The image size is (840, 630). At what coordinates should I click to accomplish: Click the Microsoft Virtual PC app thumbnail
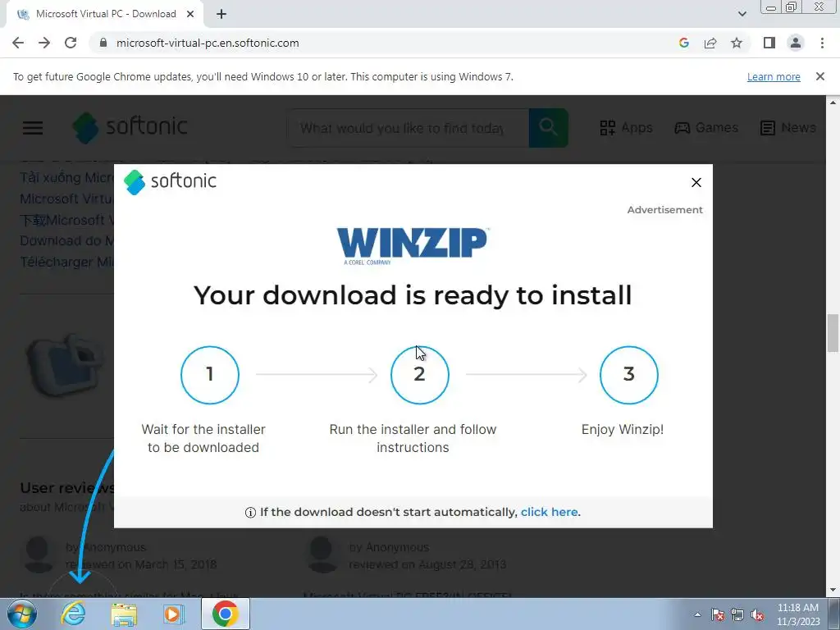pos(66,365)
